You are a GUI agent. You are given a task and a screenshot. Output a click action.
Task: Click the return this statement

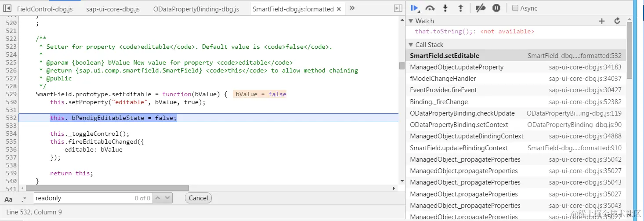click(x=72, y=173)
